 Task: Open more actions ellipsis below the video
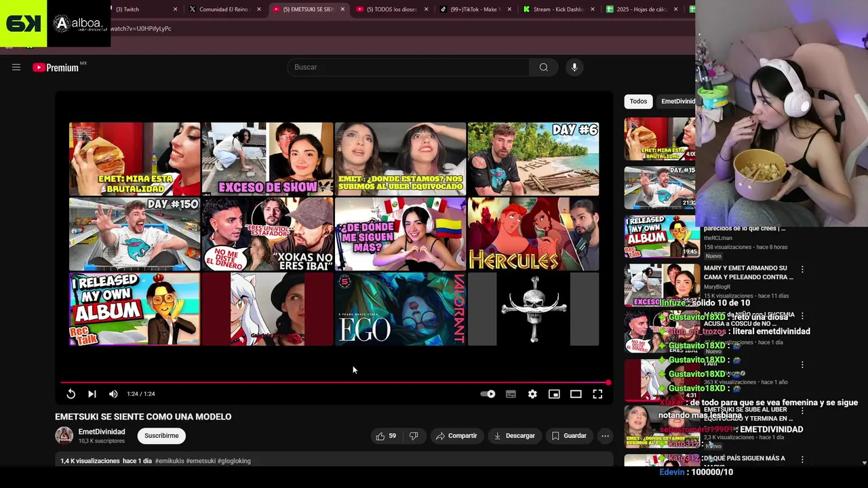coord(605,436)
